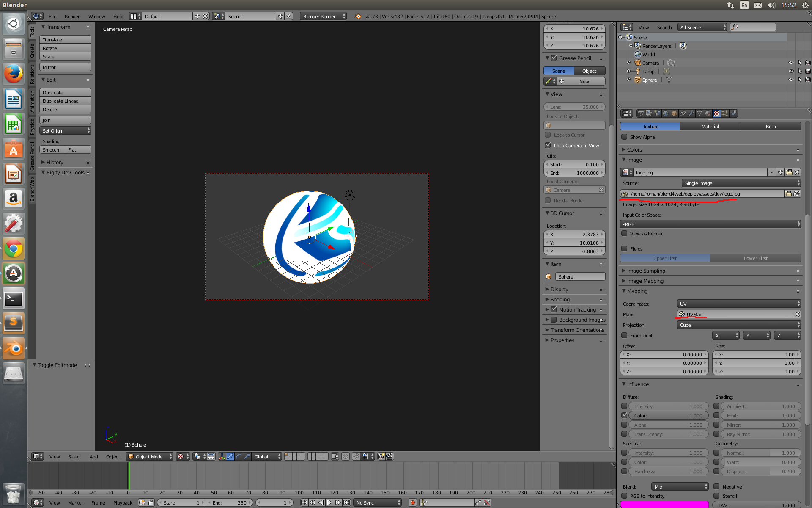Switch preview to the Material tab

710,126
